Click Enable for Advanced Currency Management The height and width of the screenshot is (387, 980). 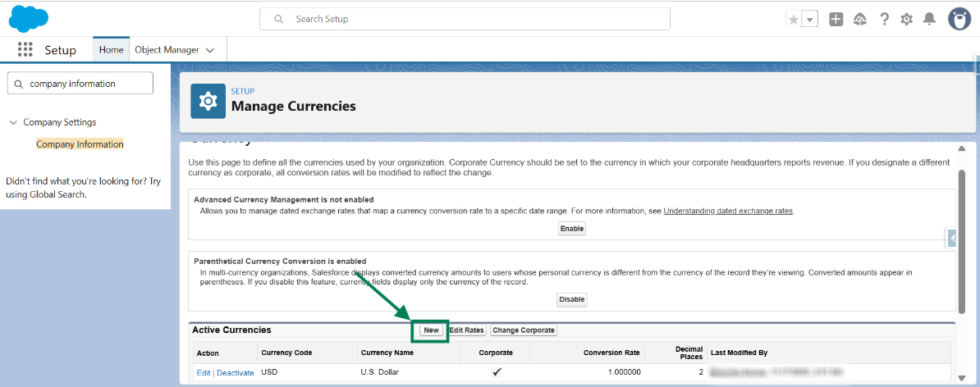[572, 229]
